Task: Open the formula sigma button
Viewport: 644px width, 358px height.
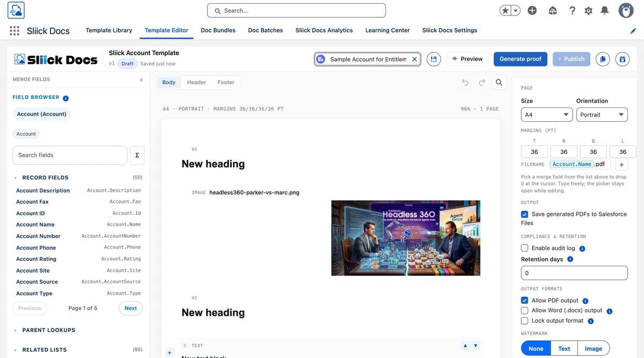Action: pyautogui.click(x=137, y=155)
